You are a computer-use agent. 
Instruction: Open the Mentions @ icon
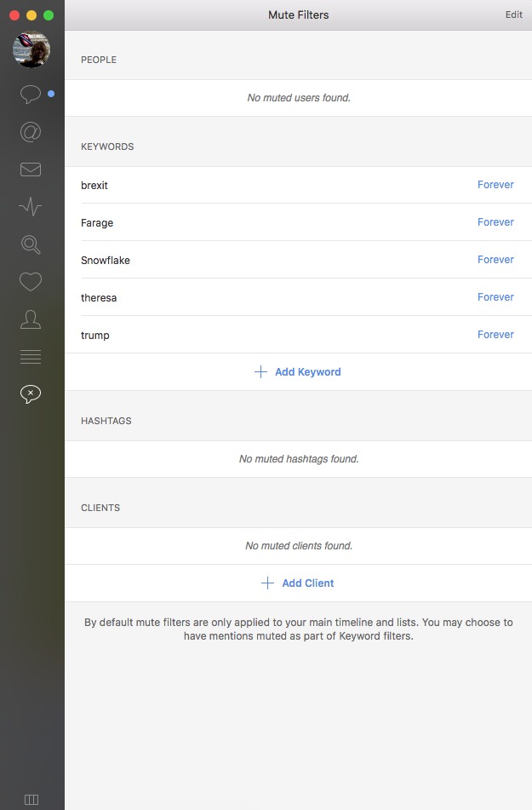pyautogui.click(x=31, y=132)
